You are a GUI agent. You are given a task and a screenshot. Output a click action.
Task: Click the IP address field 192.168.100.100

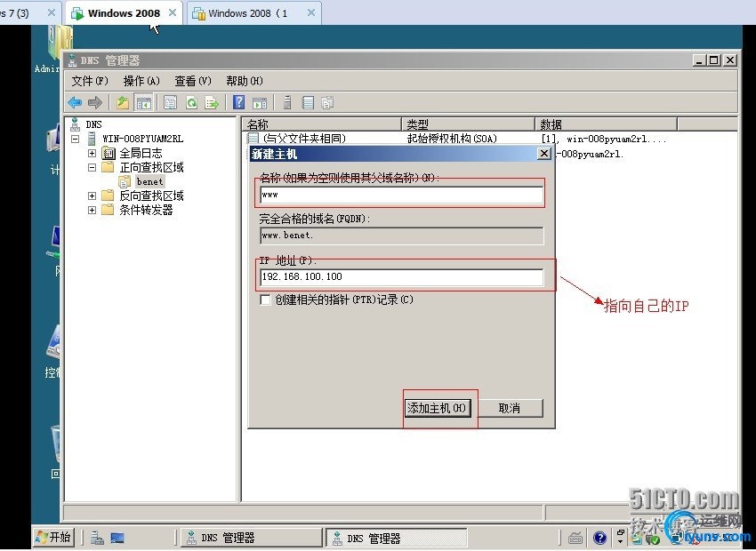pyautogui.click(x=401, y=277)
